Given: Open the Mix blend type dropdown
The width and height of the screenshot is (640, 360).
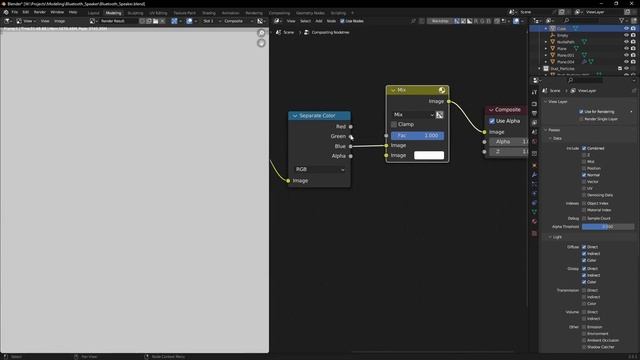Looking at the screenshot, I should [x=412, y=115].
